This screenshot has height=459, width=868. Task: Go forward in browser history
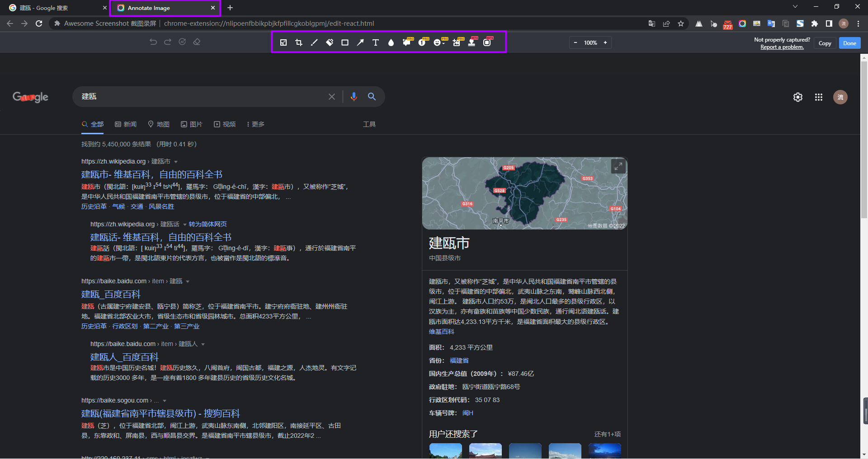[x=24, y=23]
